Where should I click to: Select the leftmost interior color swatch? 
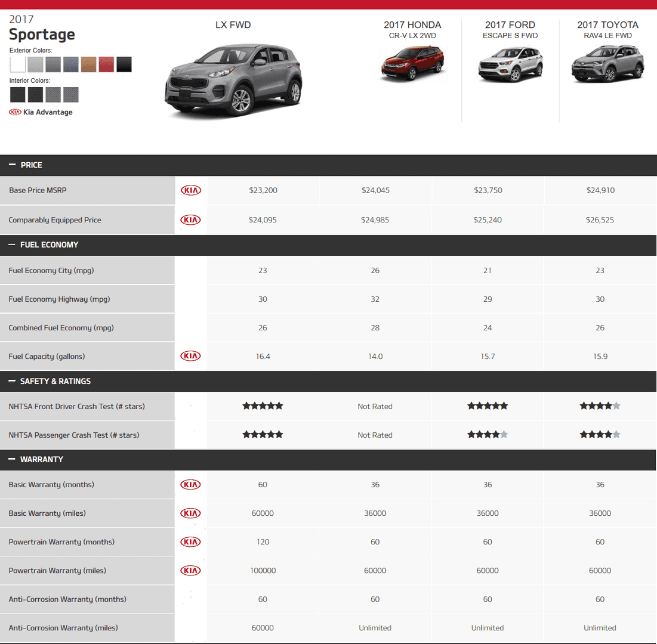[17, 95]
